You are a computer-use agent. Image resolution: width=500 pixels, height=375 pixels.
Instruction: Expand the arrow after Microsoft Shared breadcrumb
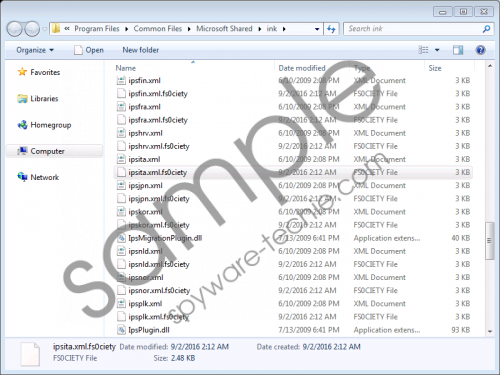tap(259, 29)
